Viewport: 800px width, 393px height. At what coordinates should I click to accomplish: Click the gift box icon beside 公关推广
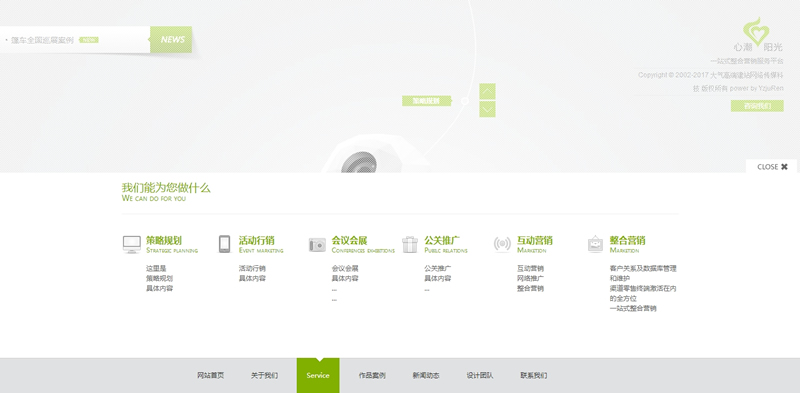pyautogui.click(x=410, y=244)
